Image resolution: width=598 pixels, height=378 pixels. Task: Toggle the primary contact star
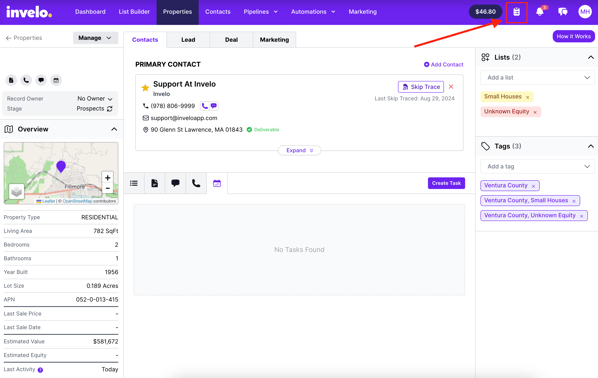coord(145,88)
